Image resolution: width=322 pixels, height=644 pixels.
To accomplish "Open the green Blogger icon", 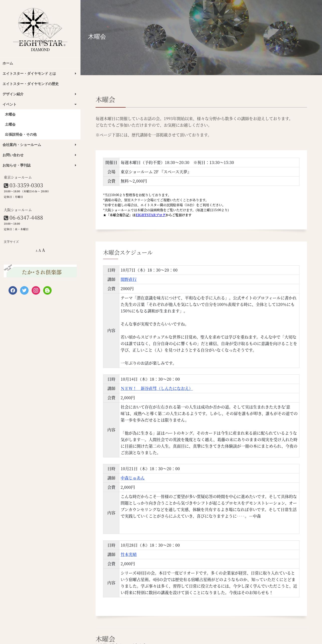I will pos(47,290).
